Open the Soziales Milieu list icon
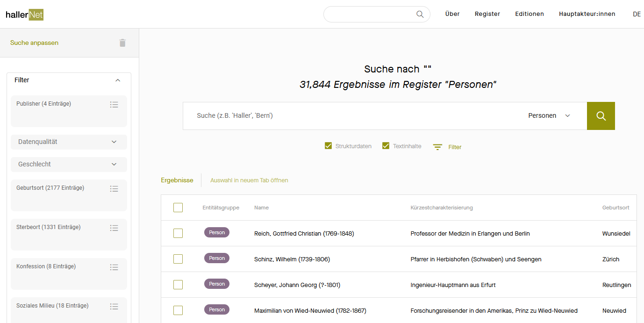Screen dimensions: 644x323 pyautogui.click(x=114, y=307)
